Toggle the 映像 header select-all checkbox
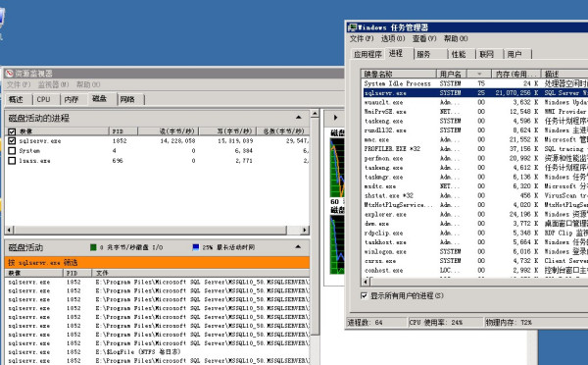The width and height of the screenshot is (588, 365). 12,131
